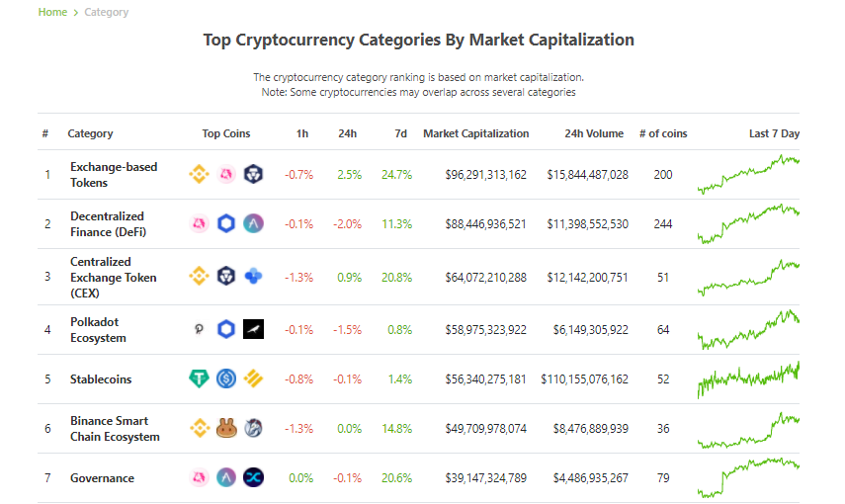Open Decentralized Finance (DeFi) category
This screenshot has width=845, height=504.
pos(108,223)
